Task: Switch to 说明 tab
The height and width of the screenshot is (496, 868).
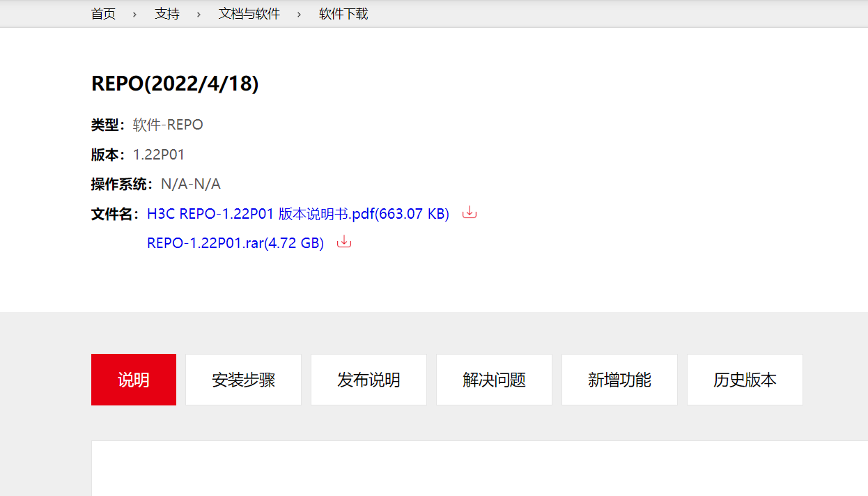Action: pyautogui.click(x=134, y=380)
